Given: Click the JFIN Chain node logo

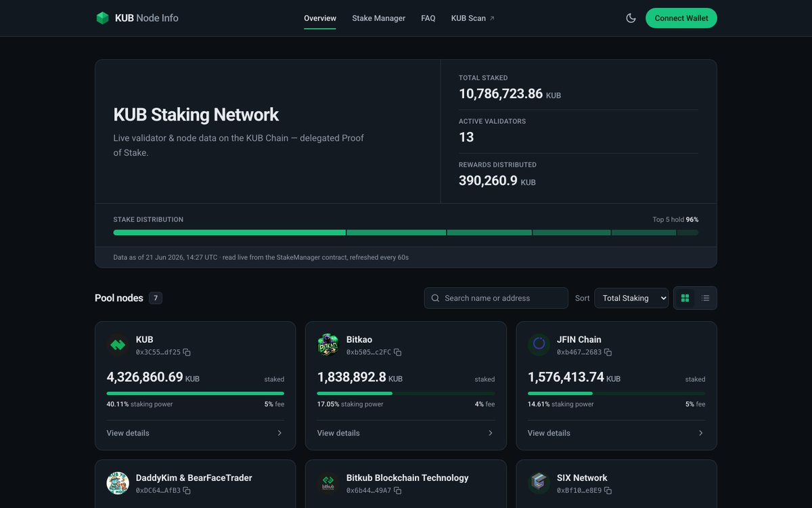Looking at the screenshot, I should point(539,345).
